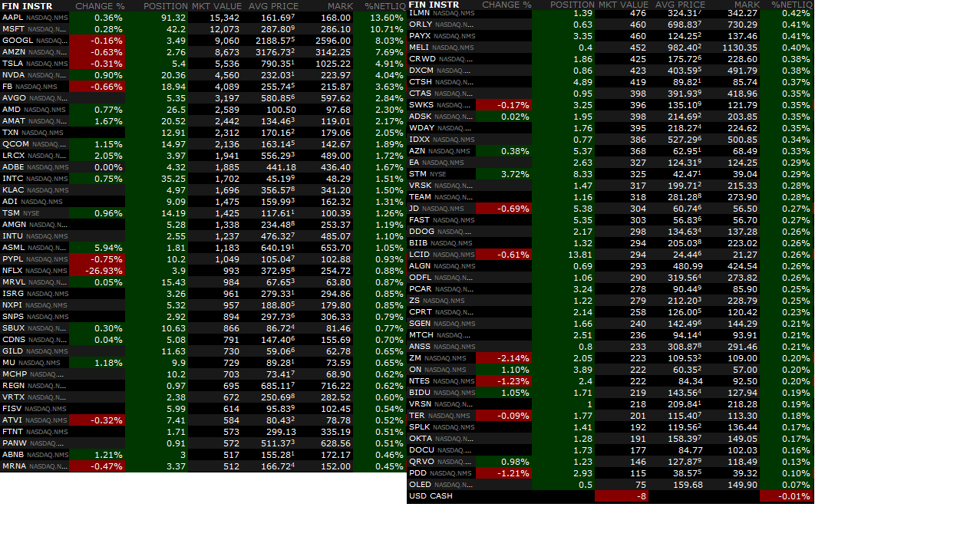Sort left table by MKT VALUE header
Screen dimensions: 980x553
(x=216, y=5)
